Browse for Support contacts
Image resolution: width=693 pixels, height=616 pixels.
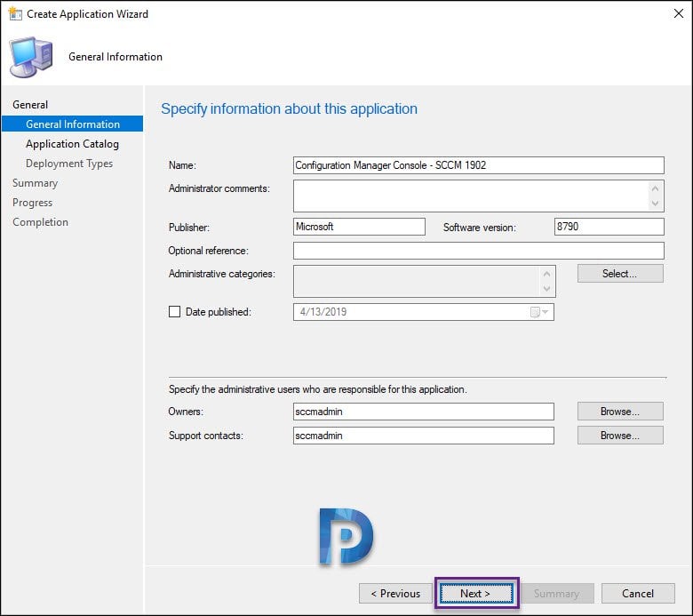click(x=620, y=436)
